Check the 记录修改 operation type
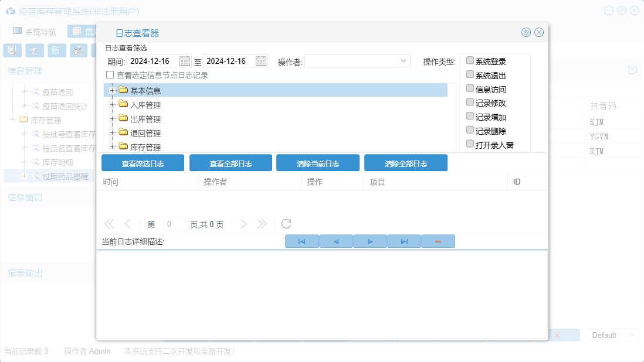Viewport: 644px width, 362px height. [470, 103]
